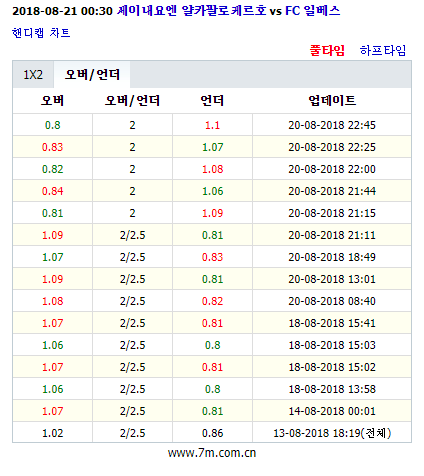Click under odds 0.8 in the 15:03 row
424x476 pixels.
tap(212, 345)
